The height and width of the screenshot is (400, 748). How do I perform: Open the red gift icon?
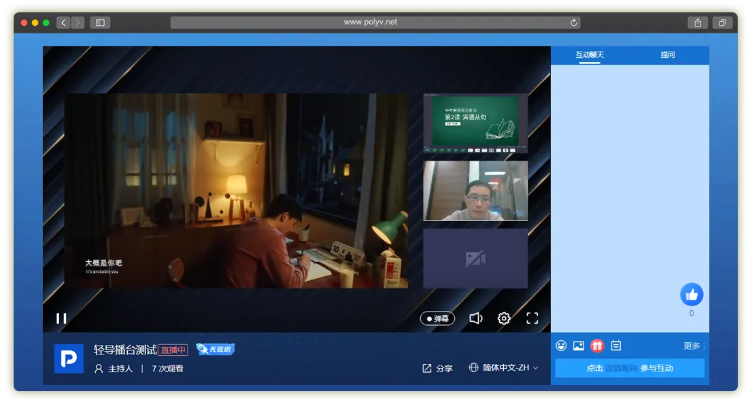coord(597,346)
